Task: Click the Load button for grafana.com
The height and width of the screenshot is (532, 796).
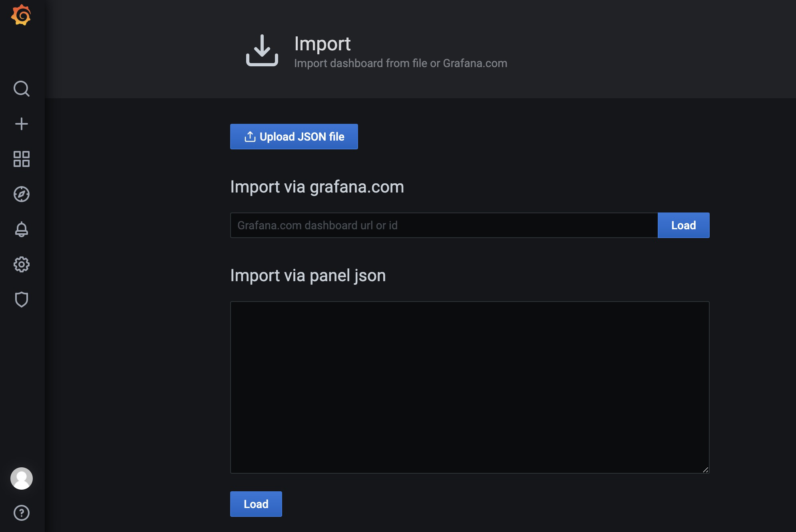Action: [684, 225]
